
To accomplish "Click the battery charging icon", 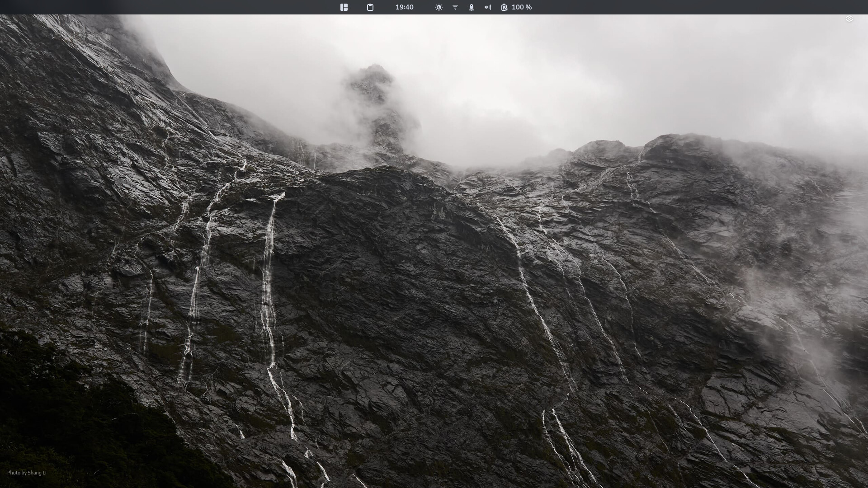I will pos(504,7).
